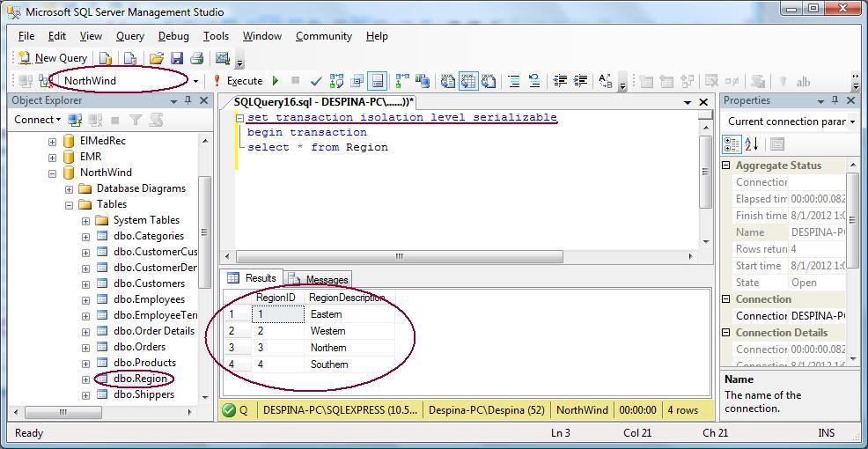Open the Available Databases dropdown arrow
The height and width of the screenshot is (449, 868).
195,81
